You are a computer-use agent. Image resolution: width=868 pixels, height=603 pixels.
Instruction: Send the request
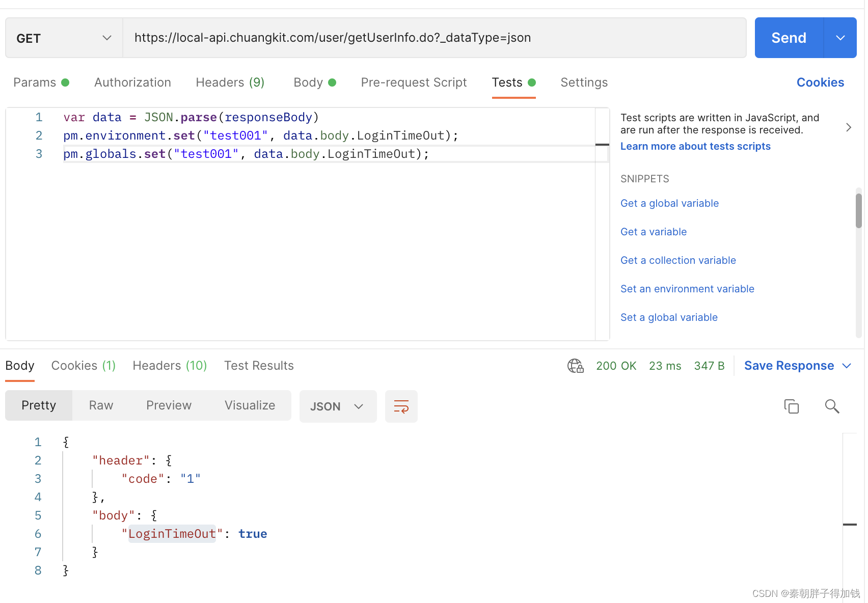[789, 38]
